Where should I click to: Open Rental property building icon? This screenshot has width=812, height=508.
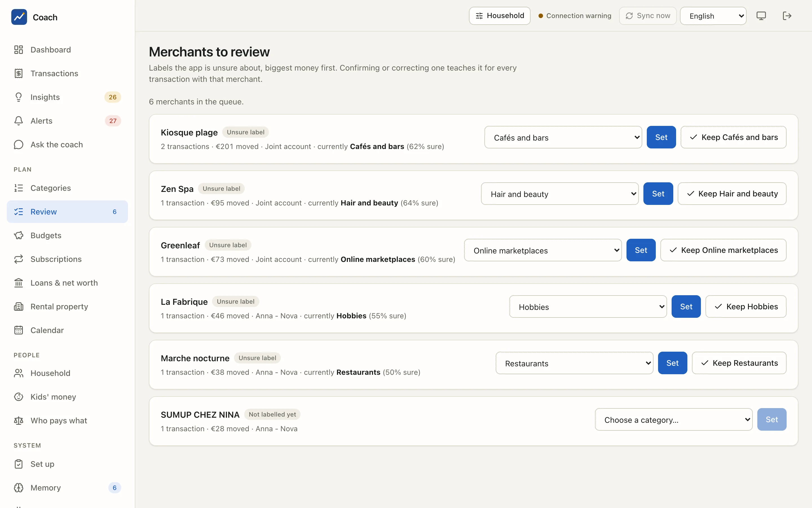click(18, 306)
